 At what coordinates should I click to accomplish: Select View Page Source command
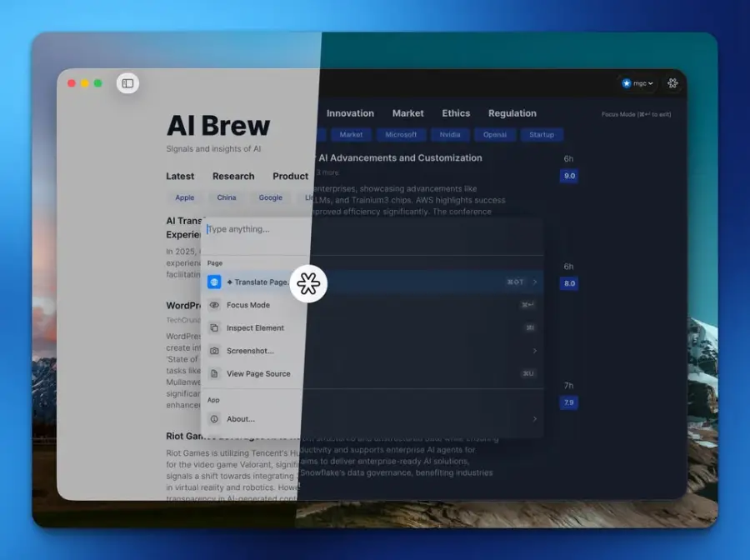(374, 374)
